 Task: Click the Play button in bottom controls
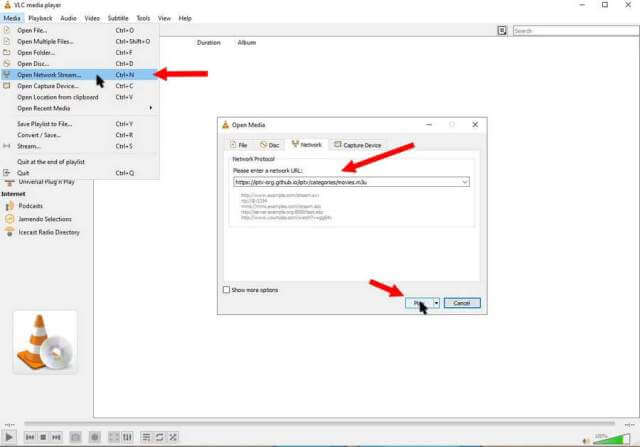[x=9, y=437]
